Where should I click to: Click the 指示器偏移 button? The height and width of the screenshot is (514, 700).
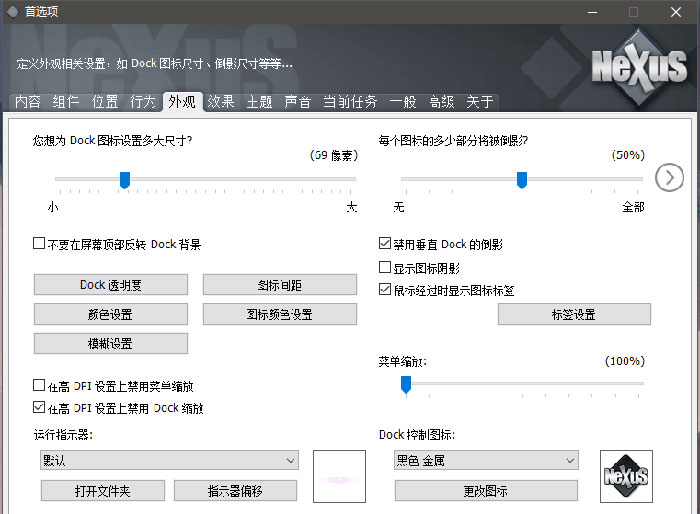pyautogui.click(x=235, y=491)
